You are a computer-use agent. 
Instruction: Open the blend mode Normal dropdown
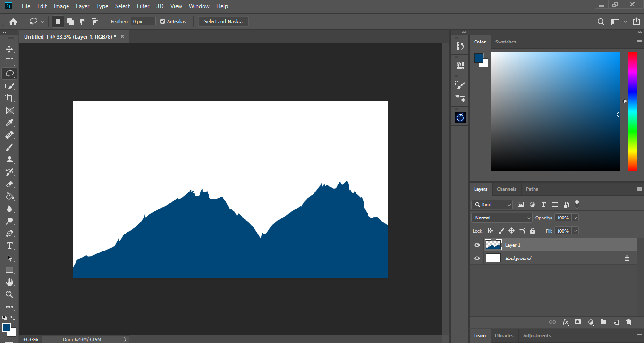coord(502,218)
